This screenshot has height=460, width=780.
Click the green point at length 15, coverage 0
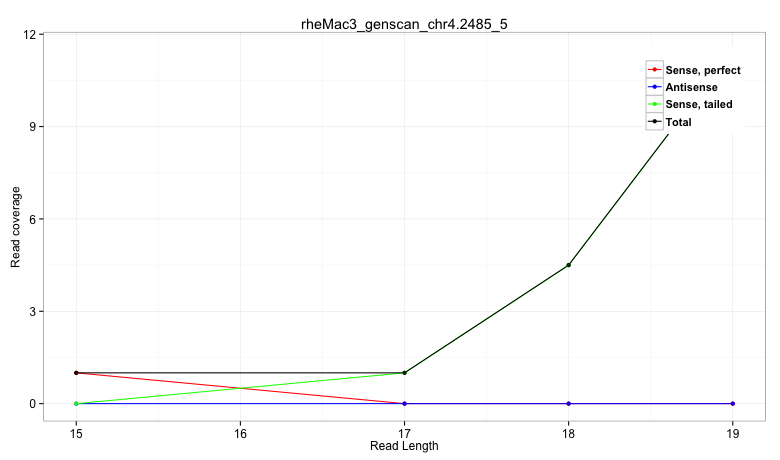click(76, 404)
